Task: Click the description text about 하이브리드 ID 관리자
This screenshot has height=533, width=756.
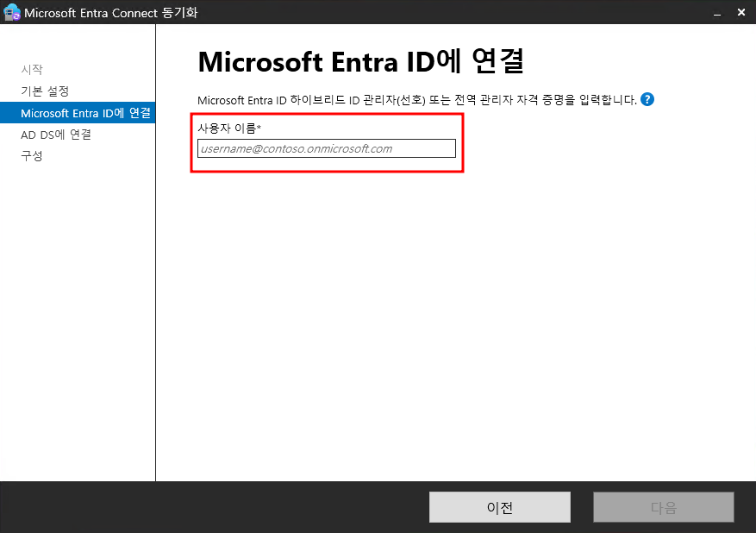Action: [417, 100]
